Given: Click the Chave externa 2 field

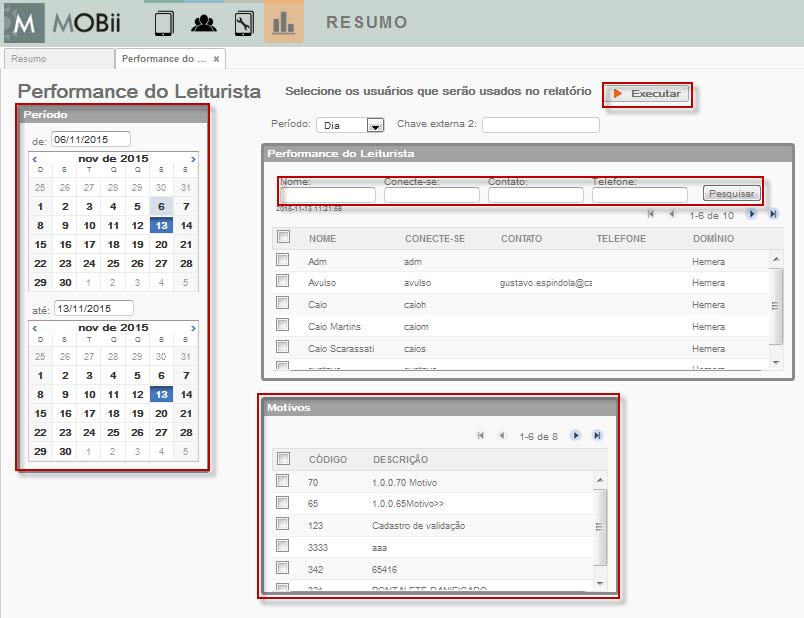Looking at the screenshot, I should tap(540, 125).
